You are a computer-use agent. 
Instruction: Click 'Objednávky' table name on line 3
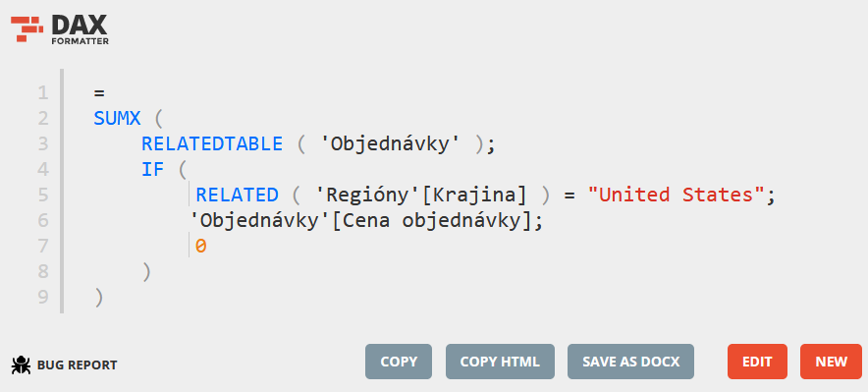pyautogui.click(x=390, y=144)
